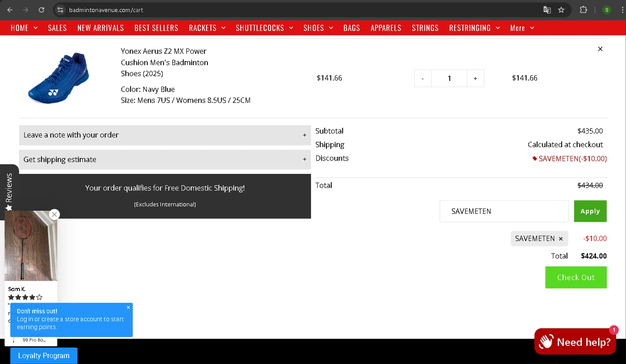
Task: Expand the RESTRINGING dropdown menu
Action: [x=475, y=28]
